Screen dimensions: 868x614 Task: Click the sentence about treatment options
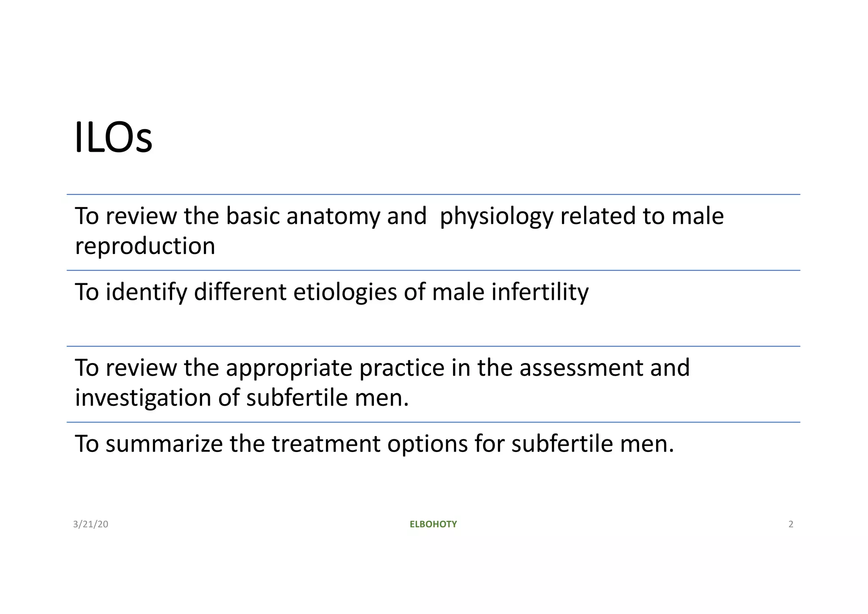[374, 444]
